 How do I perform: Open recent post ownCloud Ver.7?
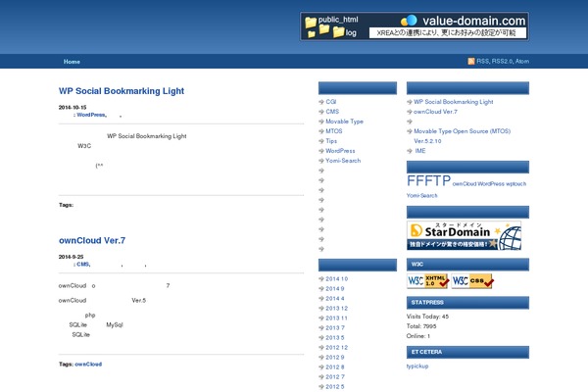(x=435, y=112)
